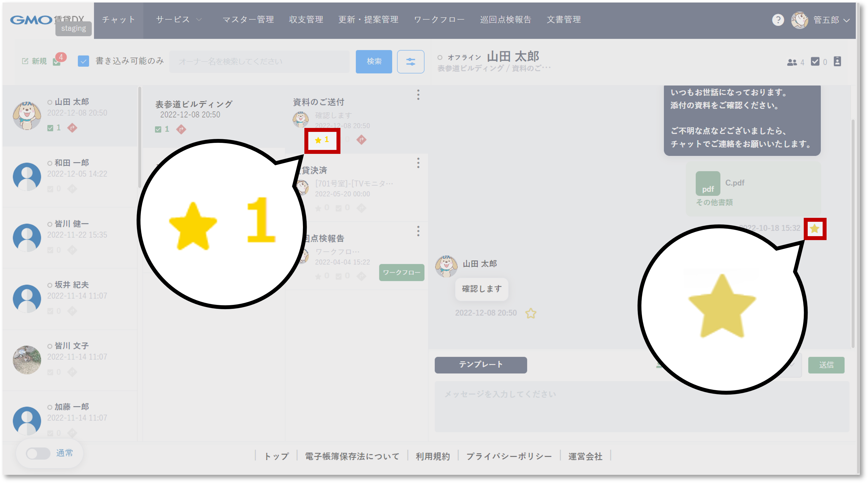Click the members icon showing 4
Screen dimensions: 868x483
point(792,62)
